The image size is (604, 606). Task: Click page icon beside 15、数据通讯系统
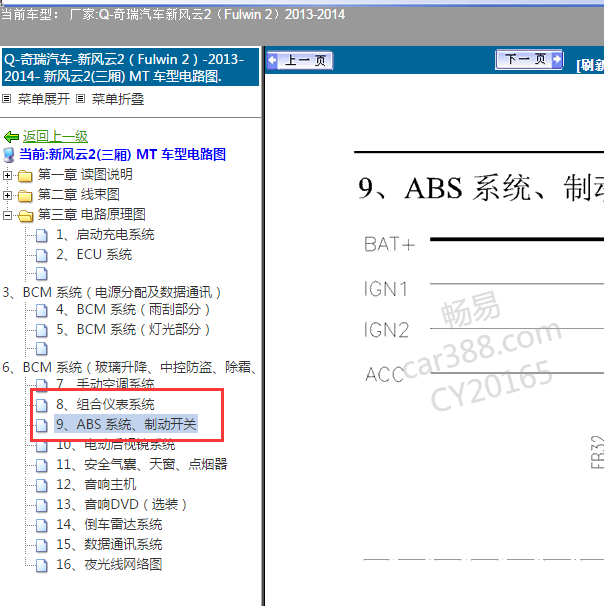[42, 545]
